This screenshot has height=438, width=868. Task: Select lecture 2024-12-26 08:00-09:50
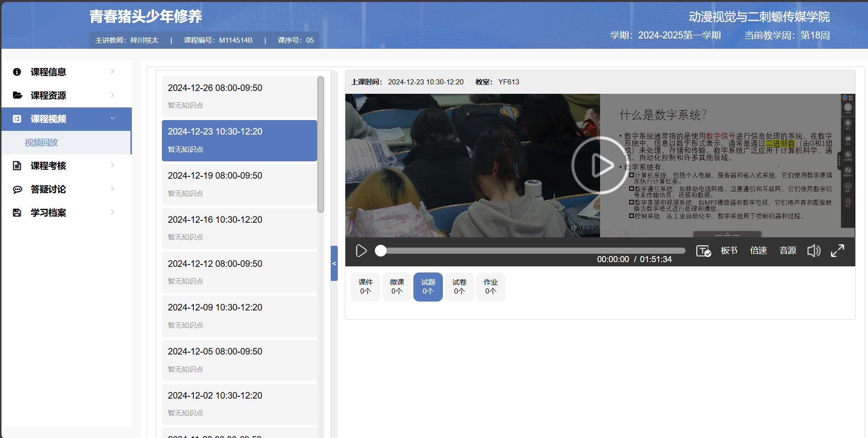[239, 97]
